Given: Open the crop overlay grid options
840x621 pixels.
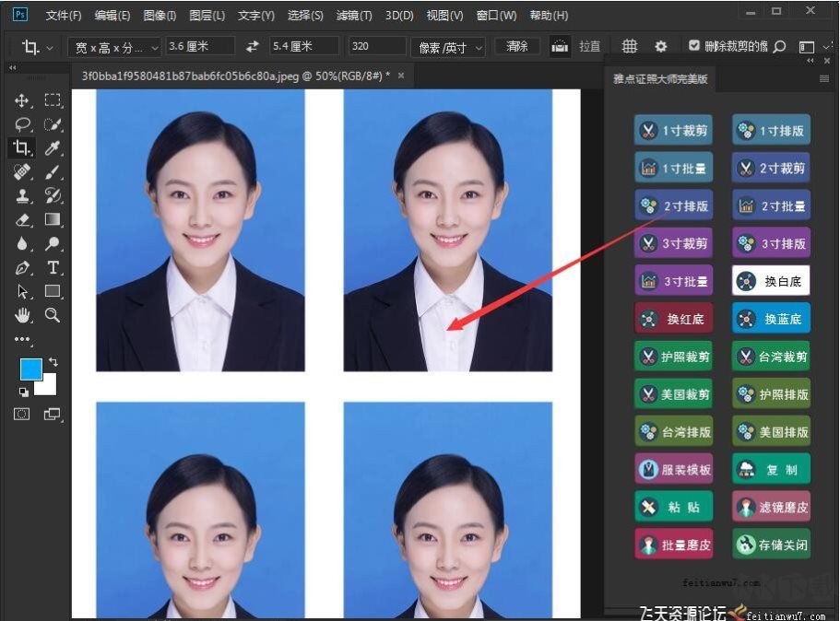Looking at the screenshot, I should click(x=630, y=46).
